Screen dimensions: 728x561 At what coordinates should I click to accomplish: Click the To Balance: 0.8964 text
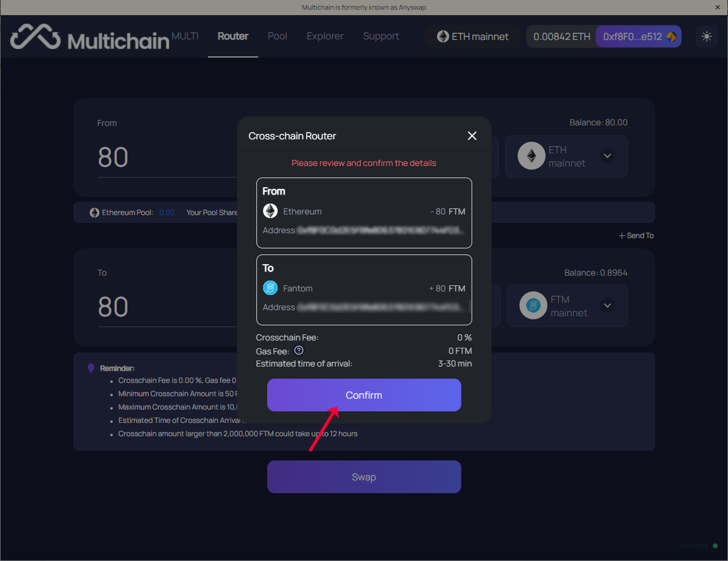[x=596, y=273]
